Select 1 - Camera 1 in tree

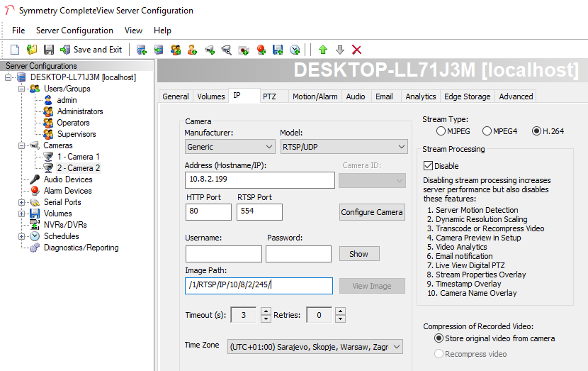[78, 157]
